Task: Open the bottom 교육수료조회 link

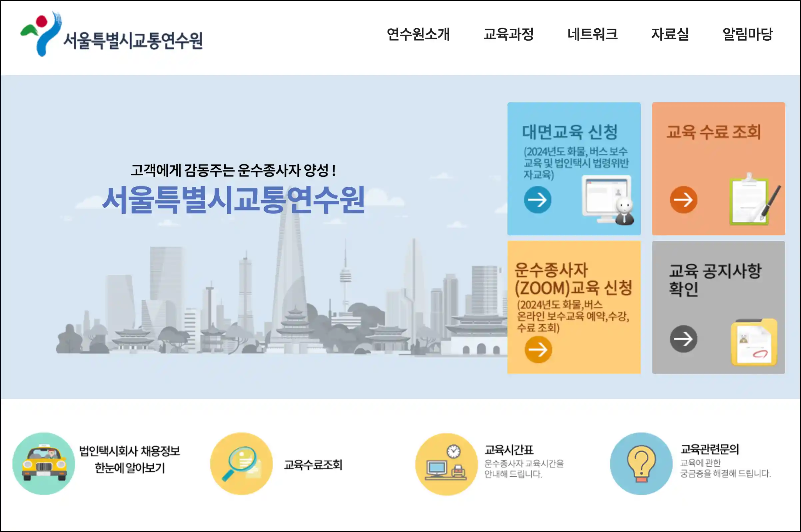Action: [313, 464]
